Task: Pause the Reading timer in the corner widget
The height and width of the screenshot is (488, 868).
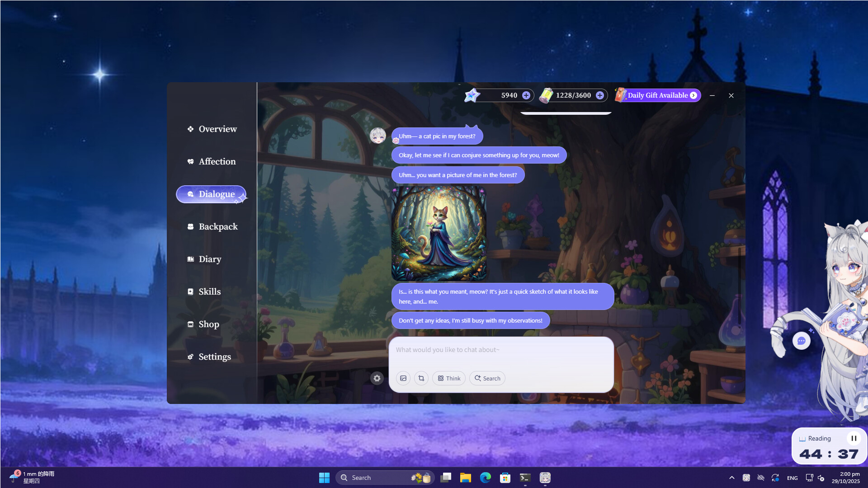Action: [854, 438]
